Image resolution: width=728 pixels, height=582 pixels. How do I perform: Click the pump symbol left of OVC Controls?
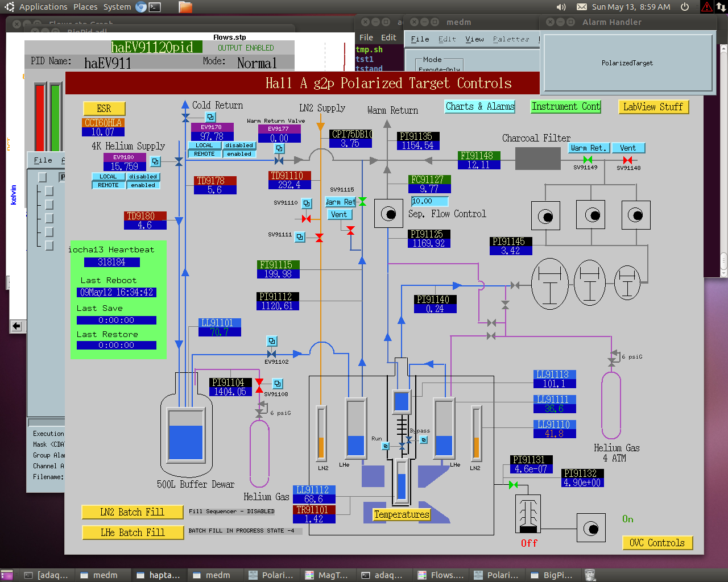tap(591, 529)
